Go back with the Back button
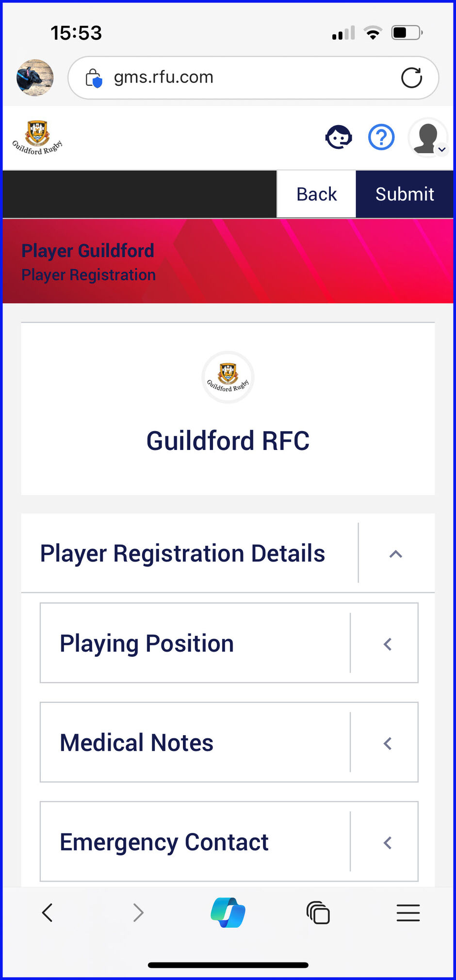Viewport: 456px width, 980px height. pyautogui.click(x=316, y=194)
